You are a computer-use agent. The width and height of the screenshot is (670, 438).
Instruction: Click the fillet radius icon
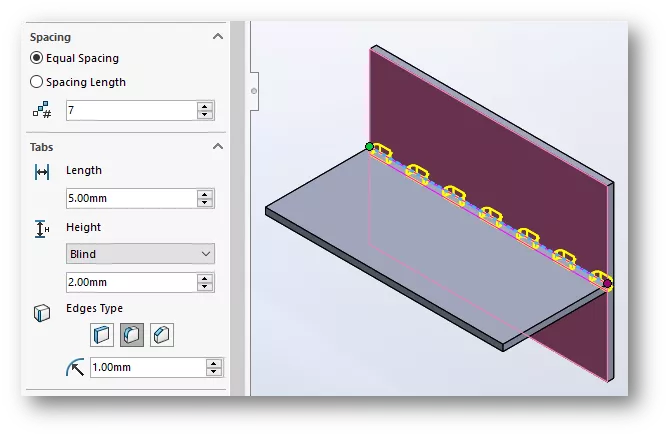pos(75,367)
